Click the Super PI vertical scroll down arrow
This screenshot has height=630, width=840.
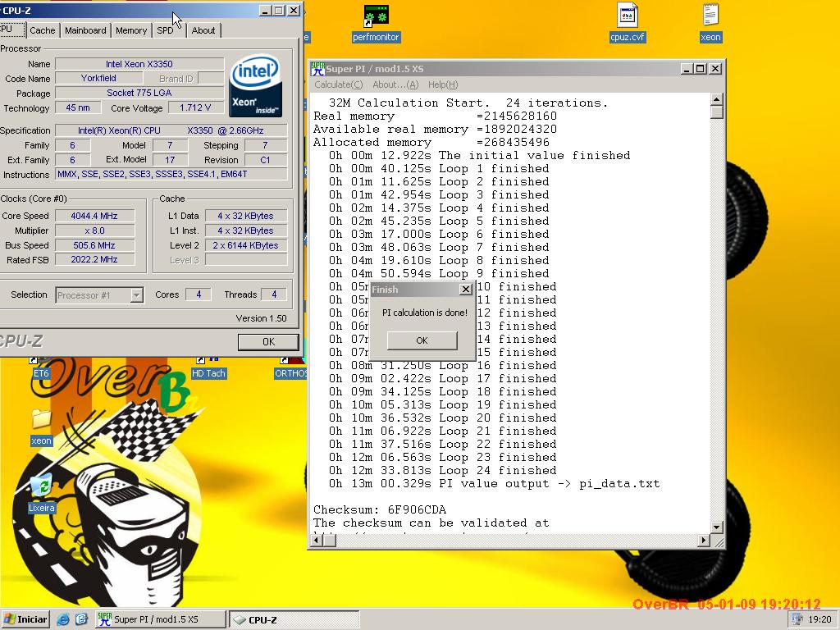[x=717, y=527]
